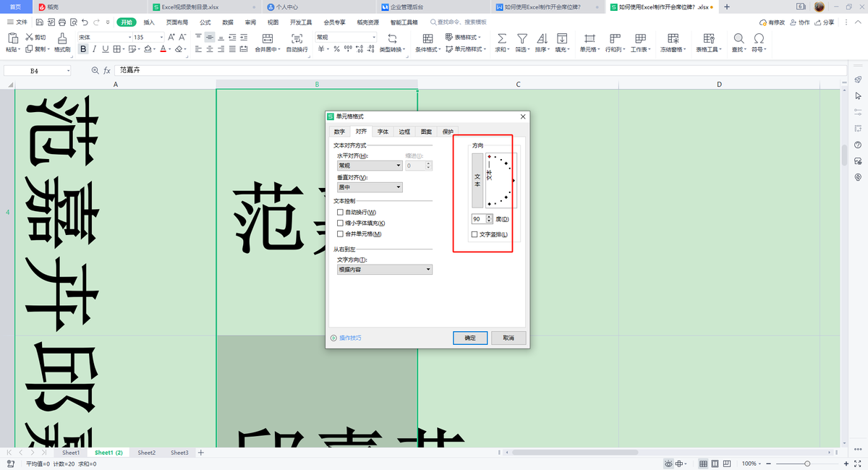This screenshot has width=868, height=470.
Task: Switch to the 数字 tab in dialog
Action: point(339,132)
